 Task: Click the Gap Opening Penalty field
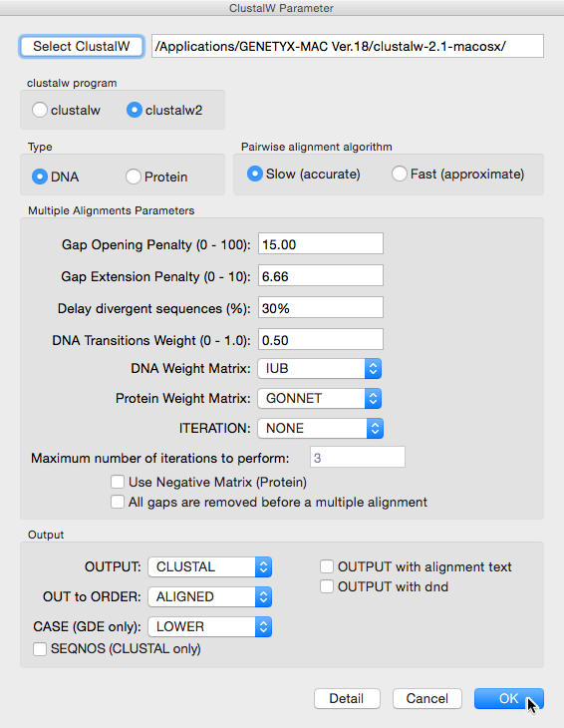point(321,243)
